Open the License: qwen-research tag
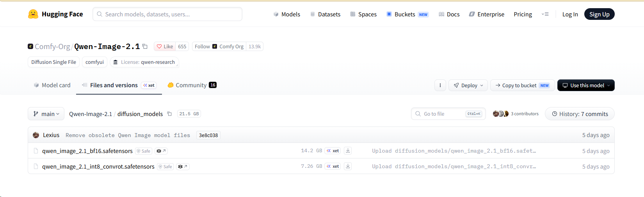The width and height of the screenshot is (644, 197). pyautogui.click(x=144, y=62)
